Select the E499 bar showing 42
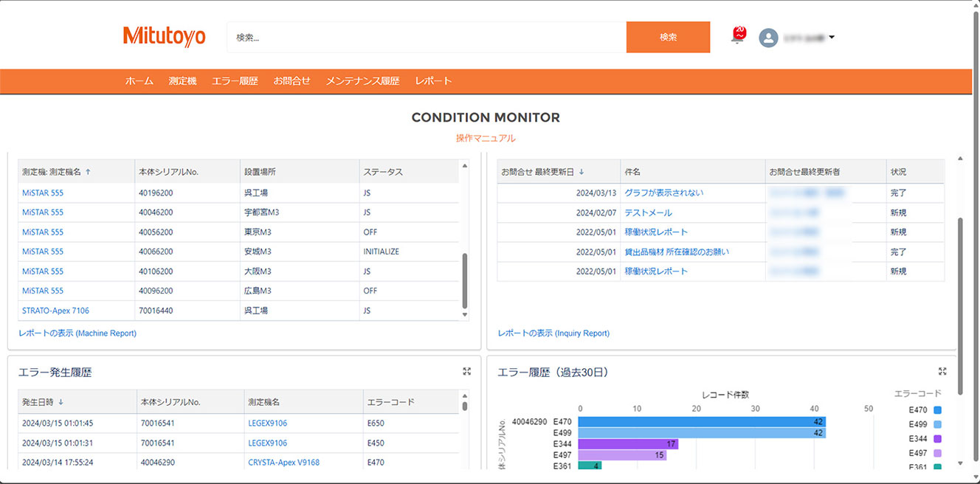 coord(702,433)
